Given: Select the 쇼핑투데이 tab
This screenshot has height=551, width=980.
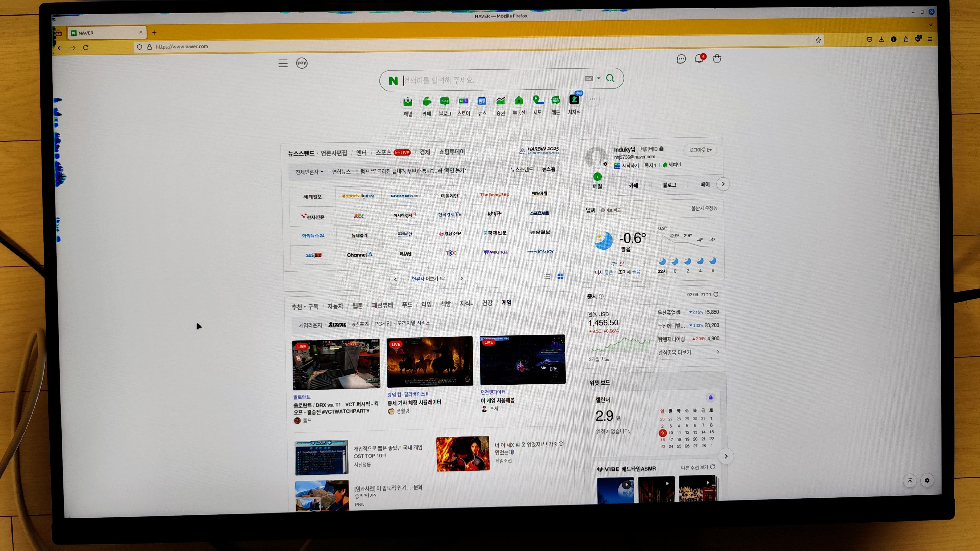Looking at the screenshot, I should coord(452,152).
